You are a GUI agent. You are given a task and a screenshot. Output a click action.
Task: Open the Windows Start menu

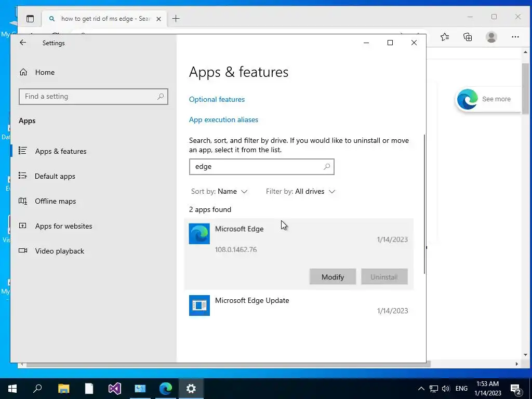pos(12,389)
